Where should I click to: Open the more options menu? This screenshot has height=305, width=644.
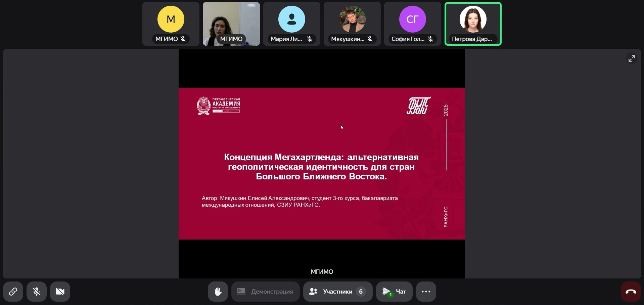[426, 292]
